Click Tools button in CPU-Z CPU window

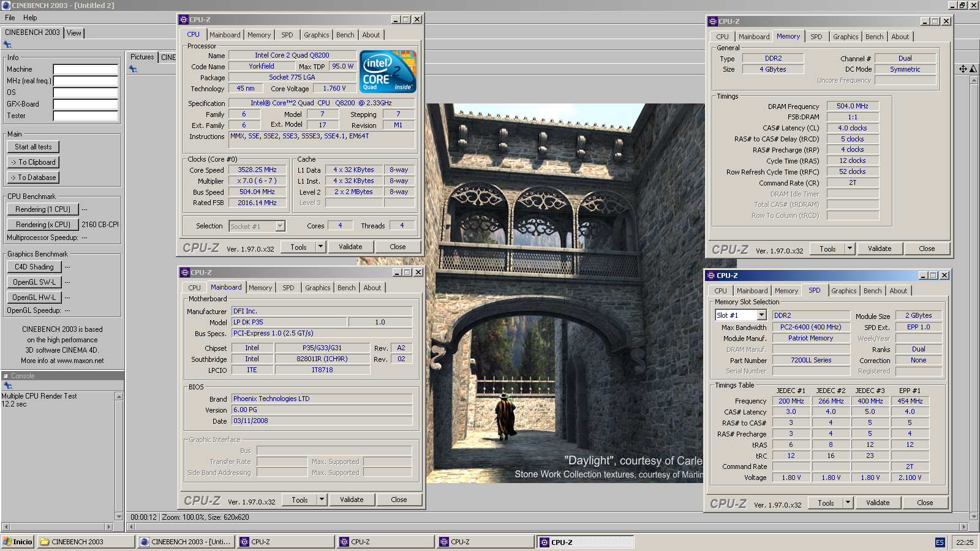[x=299, y=247]
